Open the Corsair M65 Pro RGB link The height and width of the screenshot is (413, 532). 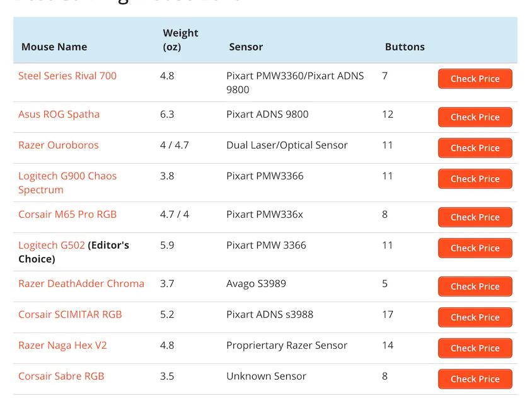coord(67,214)
